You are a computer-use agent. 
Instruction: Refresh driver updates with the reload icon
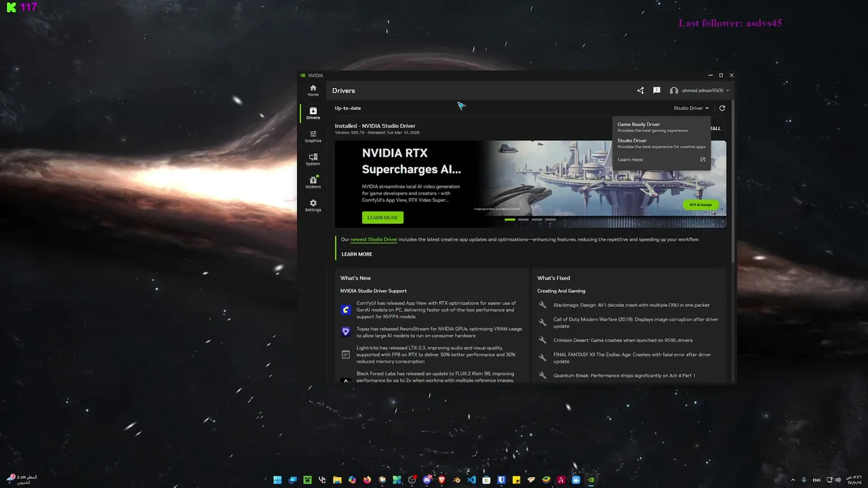[722, 108]
